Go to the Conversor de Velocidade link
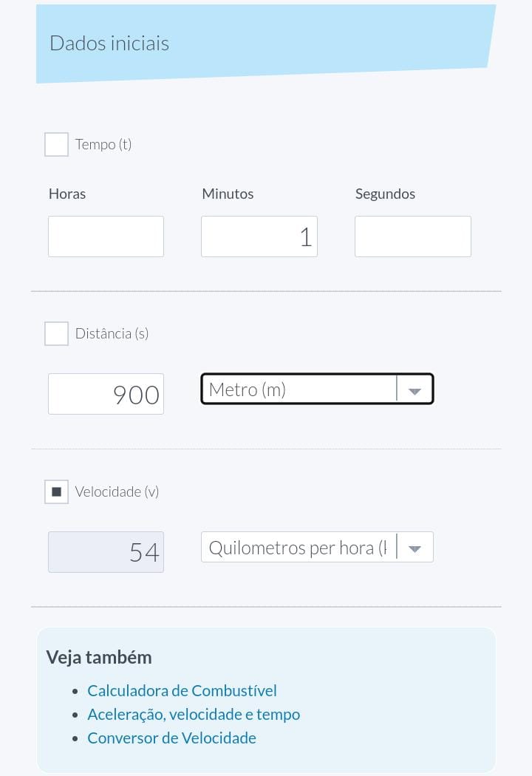The height and width of the screenshot is (776, 532). pyautogui.click(x=171, y=738)
